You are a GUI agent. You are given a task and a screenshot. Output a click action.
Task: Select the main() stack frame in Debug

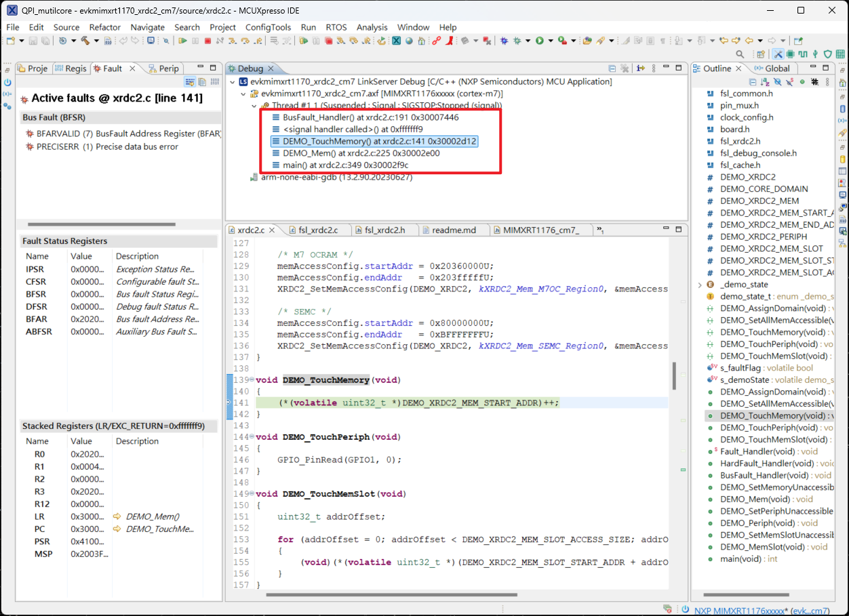point(345,165)
